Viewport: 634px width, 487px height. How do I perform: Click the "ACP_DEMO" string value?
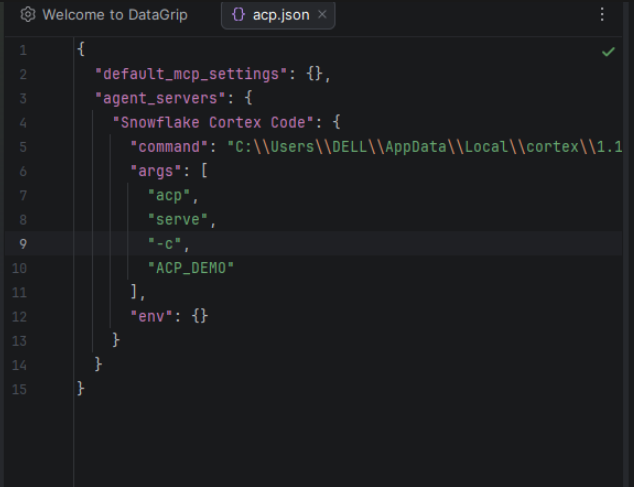tap(191, 268)
